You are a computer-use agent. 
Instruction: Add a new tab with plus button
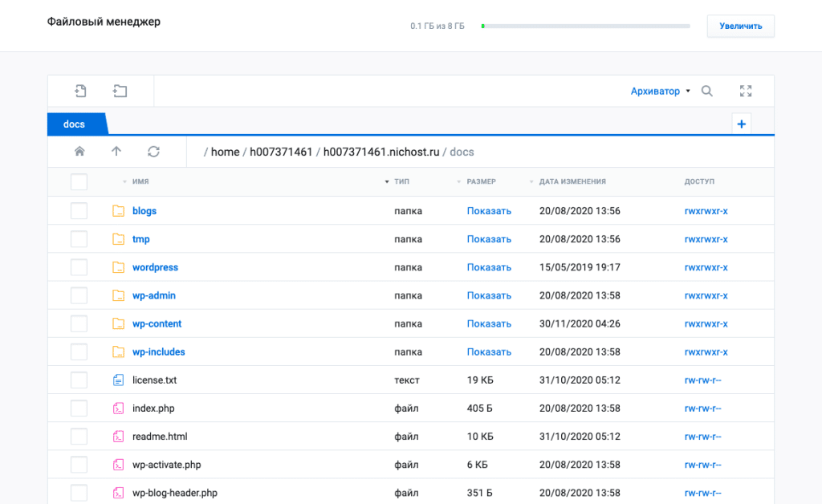click(741, 124)
